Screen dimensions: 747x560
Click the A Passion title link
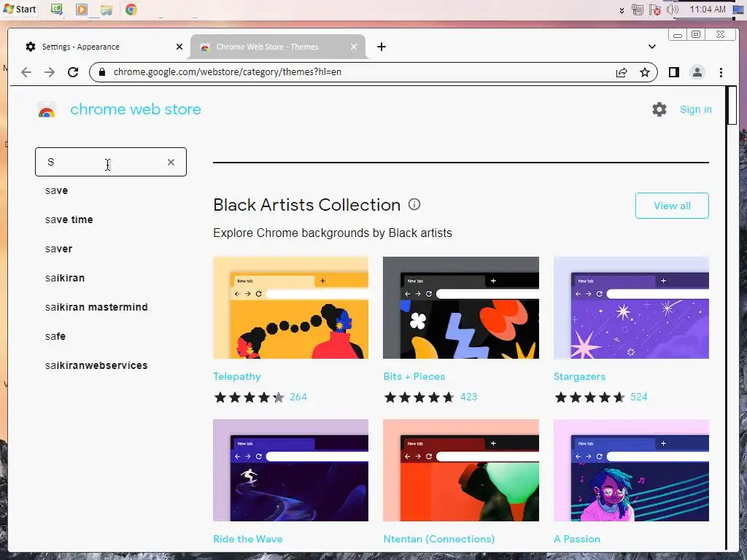pyautogui.click(x=577, y=539)
